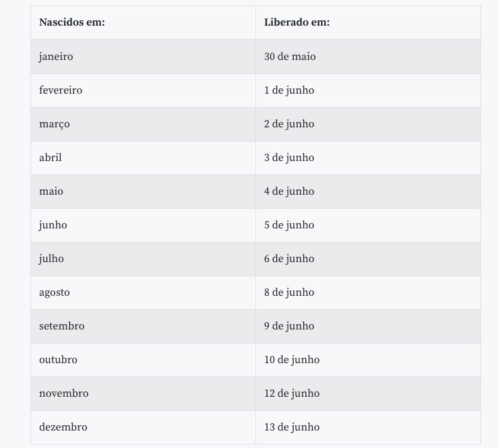The width and height of the screenshot is (498, 448).
Task: Click the "Liberado em:" column header
Action: (297, 22)
